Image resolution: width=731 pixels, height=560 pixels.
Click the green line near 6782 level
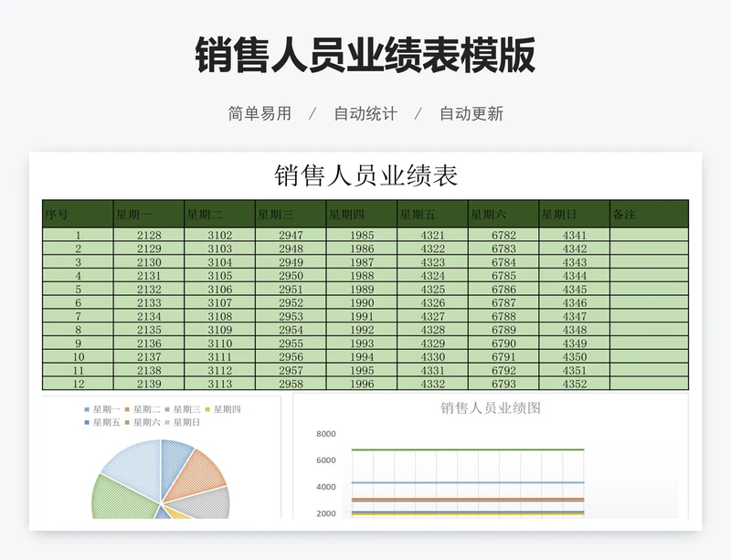(x=468, y=450)
